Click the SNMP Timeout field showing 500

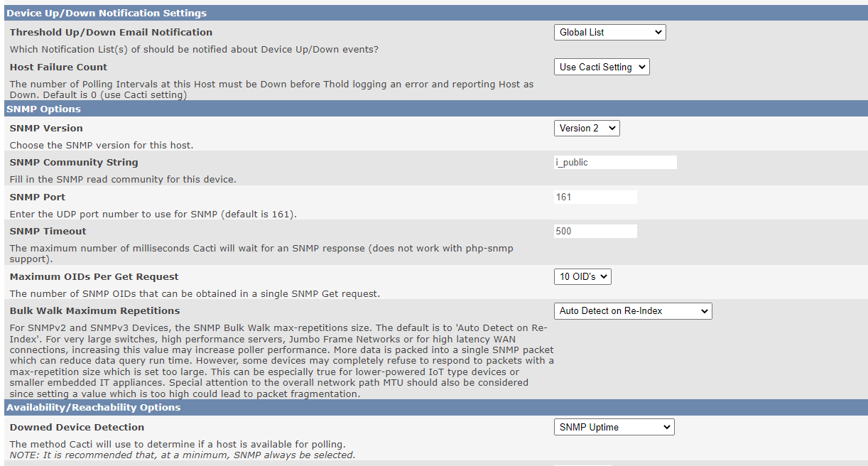coord(595,231)
